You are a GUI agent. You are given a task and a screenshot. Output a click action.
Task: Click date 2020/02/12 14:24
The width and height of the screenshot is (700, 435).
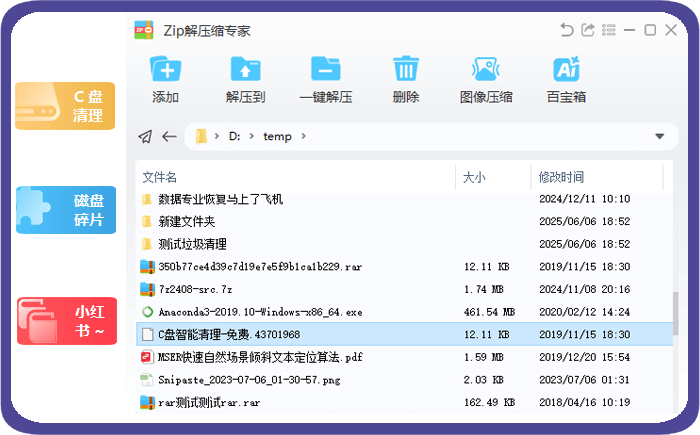point(584,312)
